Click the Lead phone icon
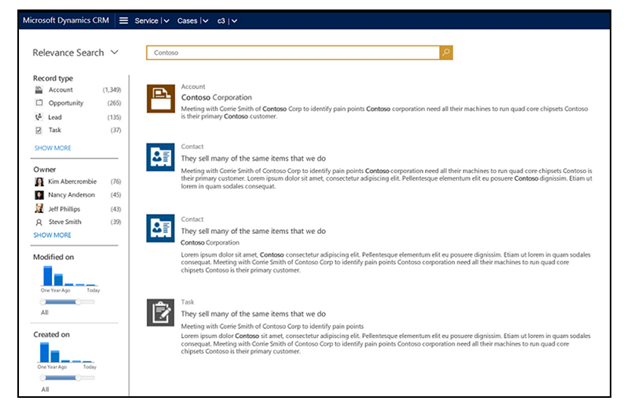The width and height of the screenshot is (624, 416). click(x=39, y=117)
